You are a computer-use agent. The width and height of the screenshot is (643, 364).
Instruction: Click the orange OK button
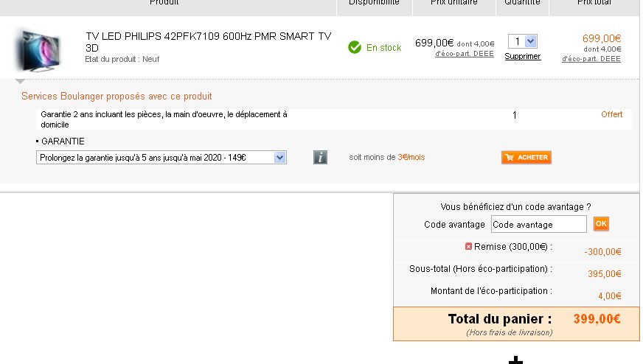(x=601, y=224)
